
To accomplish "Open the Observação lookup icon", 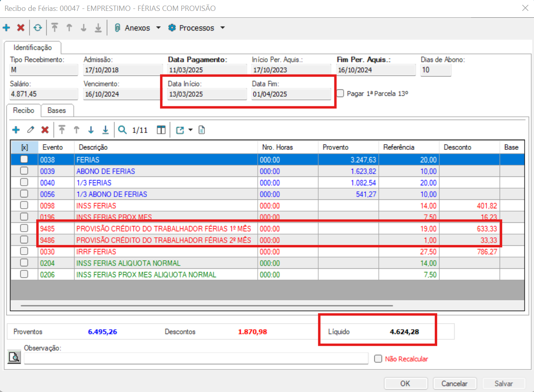I will pos(14,357).
